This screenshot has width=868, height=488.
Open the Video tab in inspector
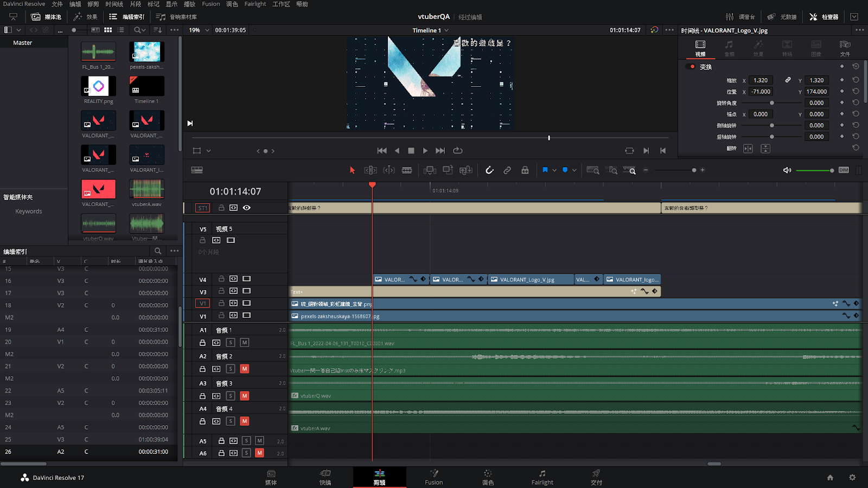(700, 48)
